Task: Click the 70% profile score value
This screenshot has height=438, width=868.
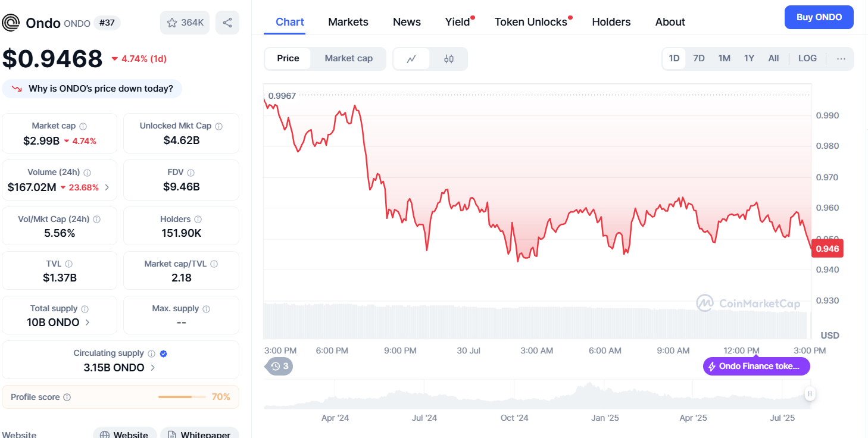Action: pyautogui.click(x=221, y=397)
